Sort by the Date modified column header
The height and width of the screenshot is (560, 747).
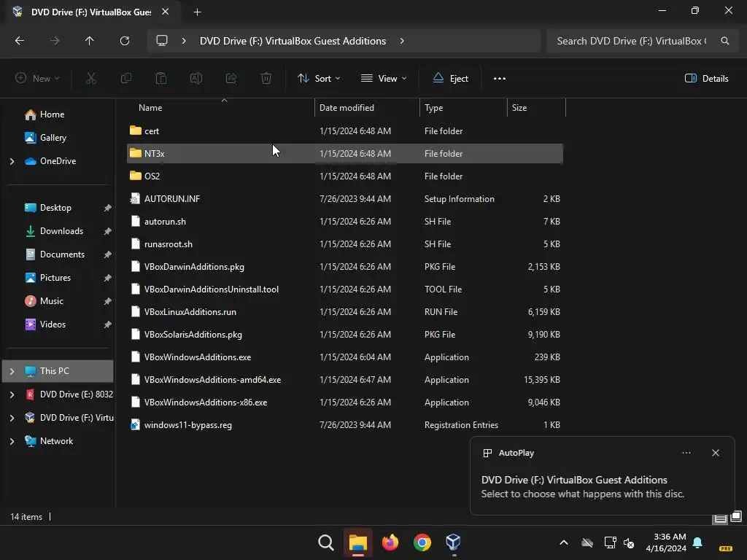347,108
